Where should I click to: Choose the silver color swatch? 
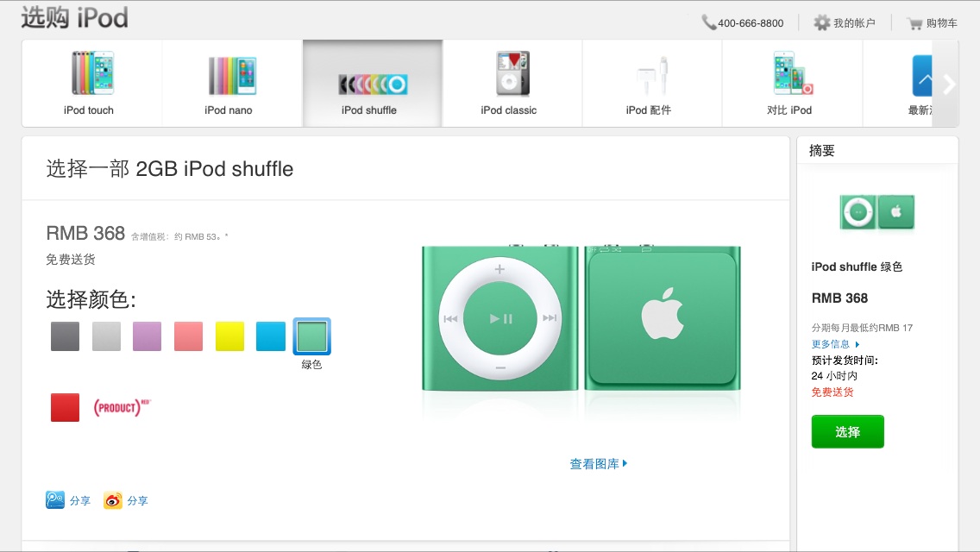point(106,336)
